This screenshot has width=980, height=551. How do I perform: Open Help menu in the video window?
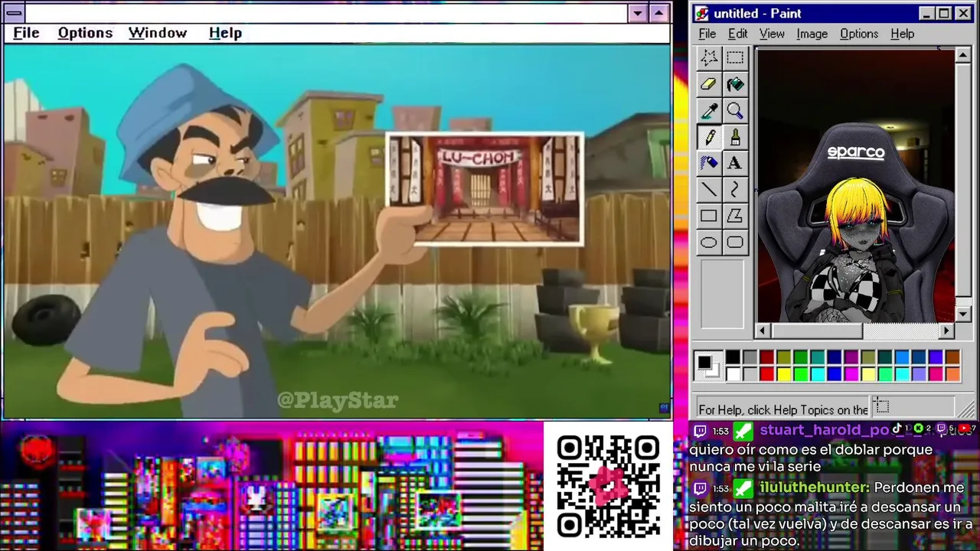click(x=225, y=33)
